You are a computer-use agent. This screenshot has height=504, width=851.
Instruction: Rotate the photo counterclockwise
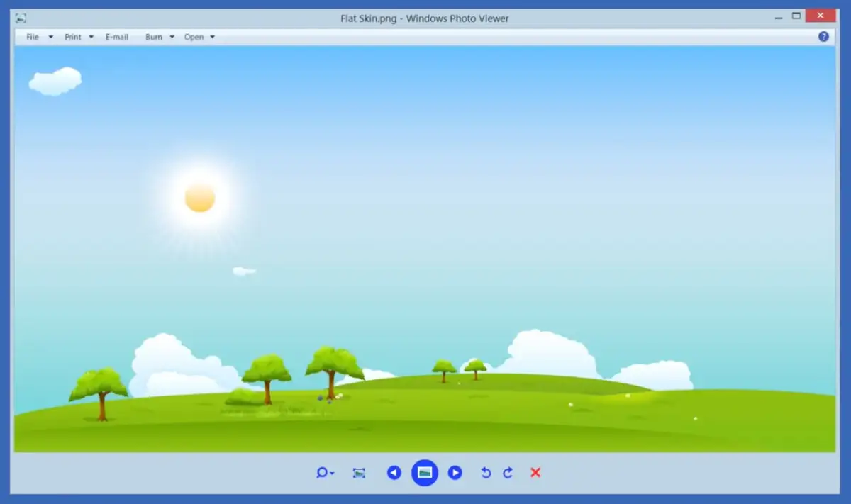(x=486, y=473)
